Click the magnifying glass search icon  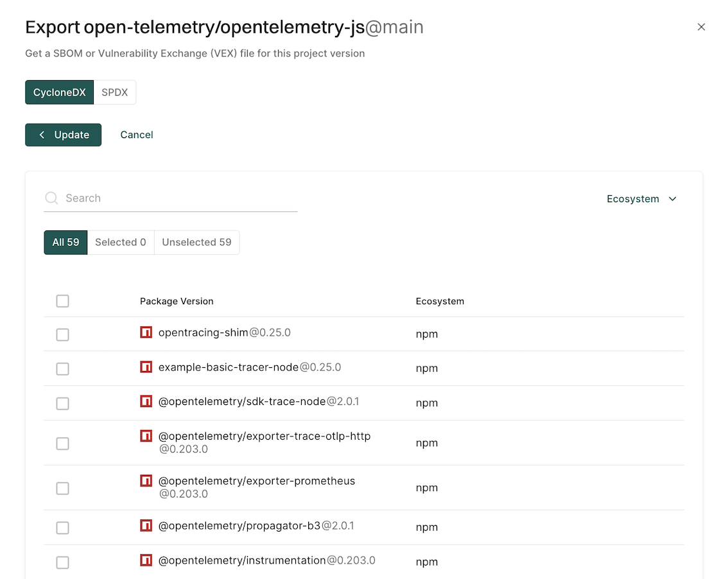(51, 198)
